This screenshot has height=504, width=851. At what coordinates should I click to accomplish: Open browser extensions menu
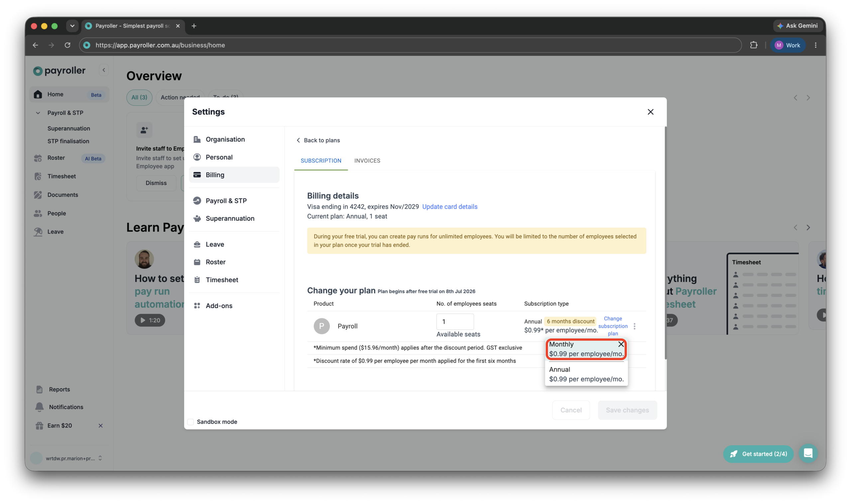coord(754,45)
